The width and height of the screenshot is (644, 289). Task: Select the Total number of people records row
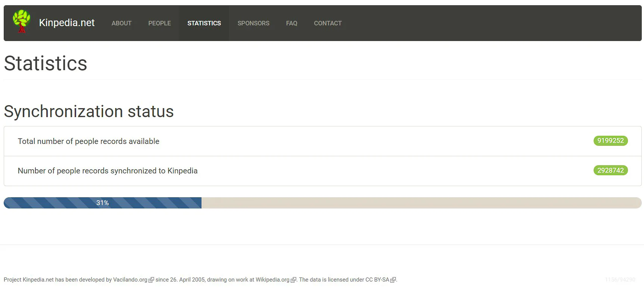coord(323,141)
